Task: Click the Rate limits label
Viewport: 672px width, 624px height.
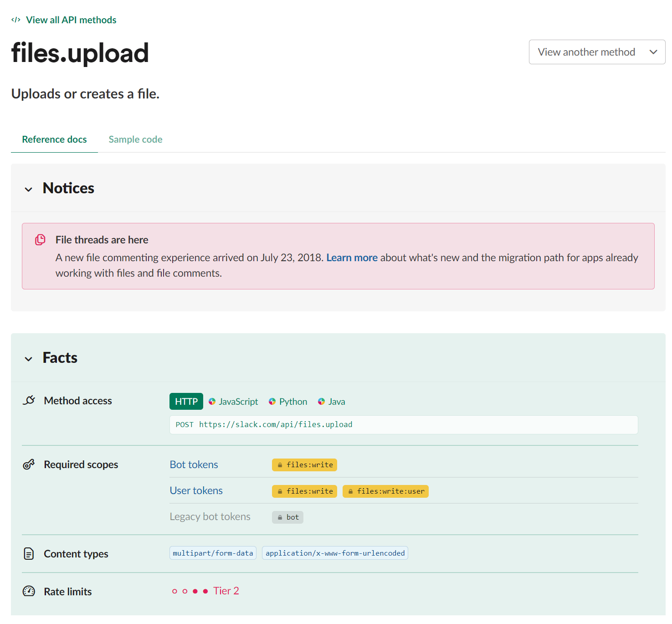Action: pos(68,592)
